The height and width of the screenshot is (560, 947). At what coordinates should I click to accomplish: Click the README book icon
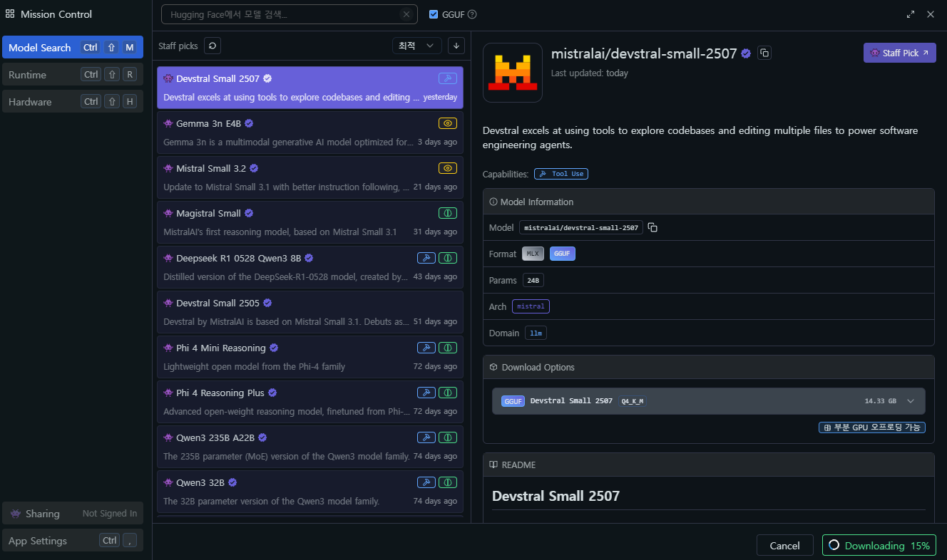coord(493,465)
